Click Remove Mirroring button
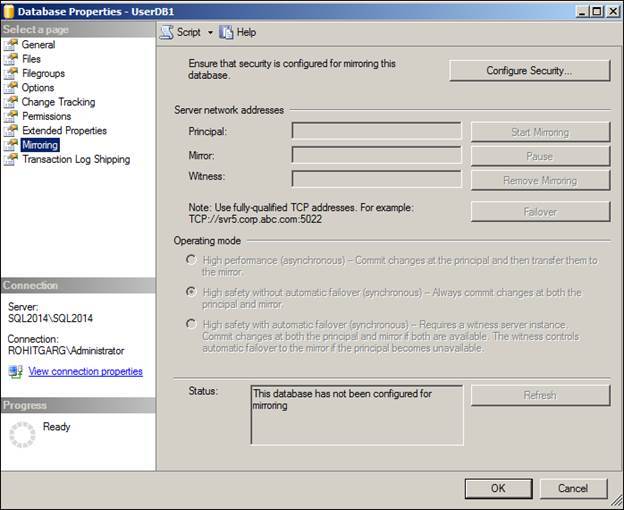The image size is (624, 510). [540, 181]
